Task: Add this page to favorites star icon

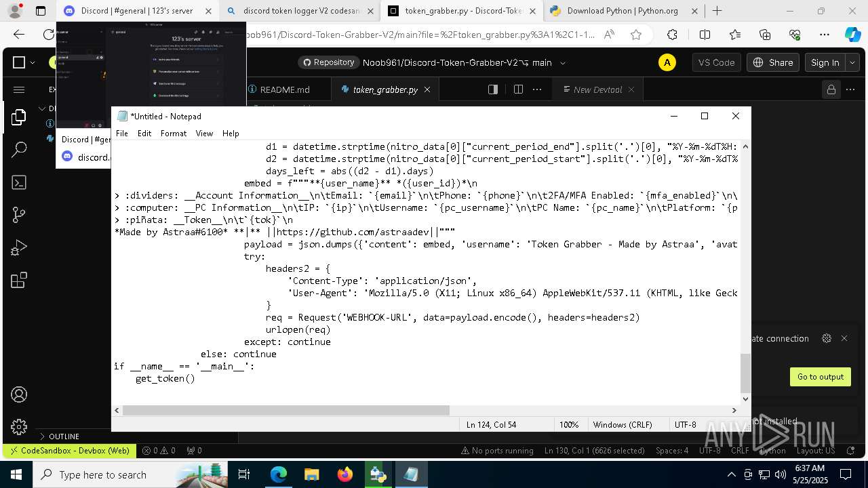Action: click(x=635, y=35)
